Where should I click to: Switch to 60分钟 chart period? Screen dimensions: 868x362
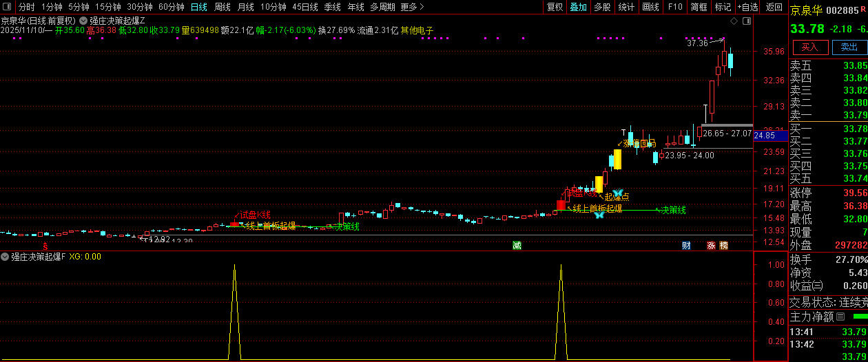click(x=171, y=7)
